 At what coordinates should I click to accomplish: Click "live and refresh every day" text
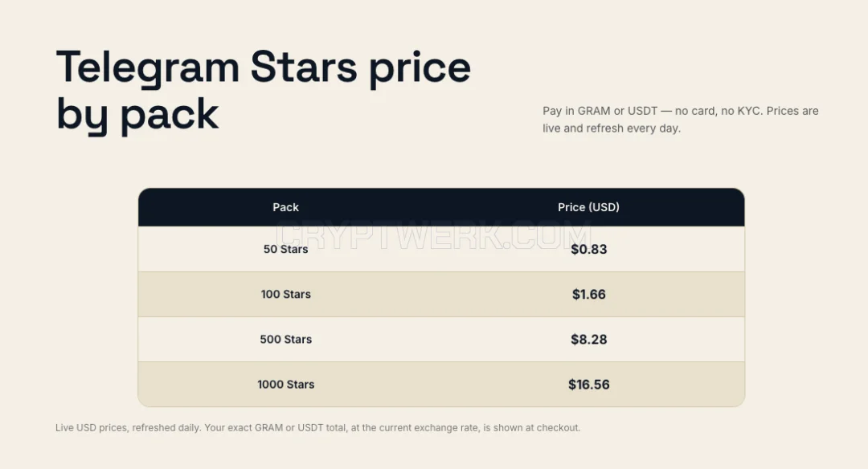coord(611,128)
